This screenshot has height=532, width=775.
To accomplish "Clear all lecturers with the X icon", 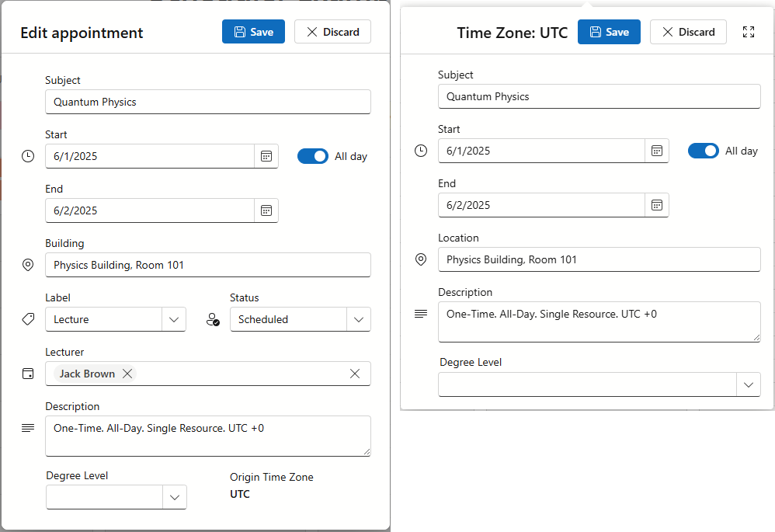I will tap(355, 374).
